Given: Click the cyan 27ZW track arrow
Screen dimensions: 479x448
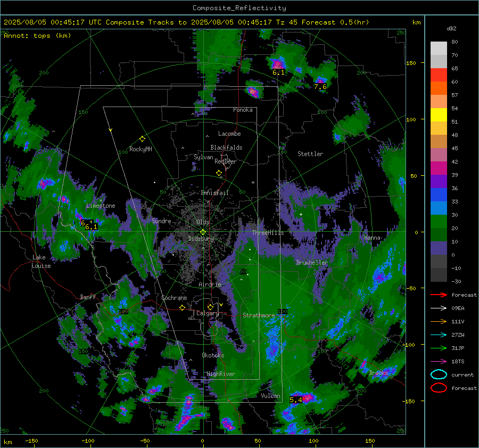Looking at the screenshot, I should (439, 335).
